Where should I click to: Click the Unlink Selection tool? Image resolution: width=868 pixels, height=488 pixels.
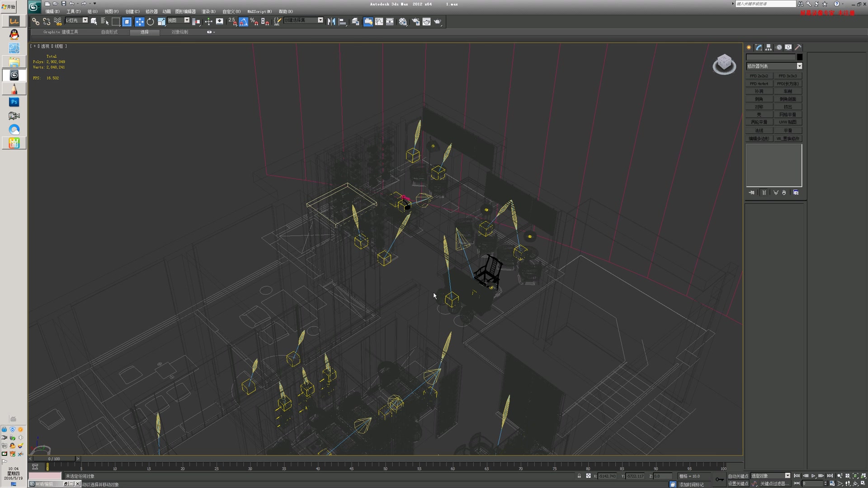tap(47, 21)
